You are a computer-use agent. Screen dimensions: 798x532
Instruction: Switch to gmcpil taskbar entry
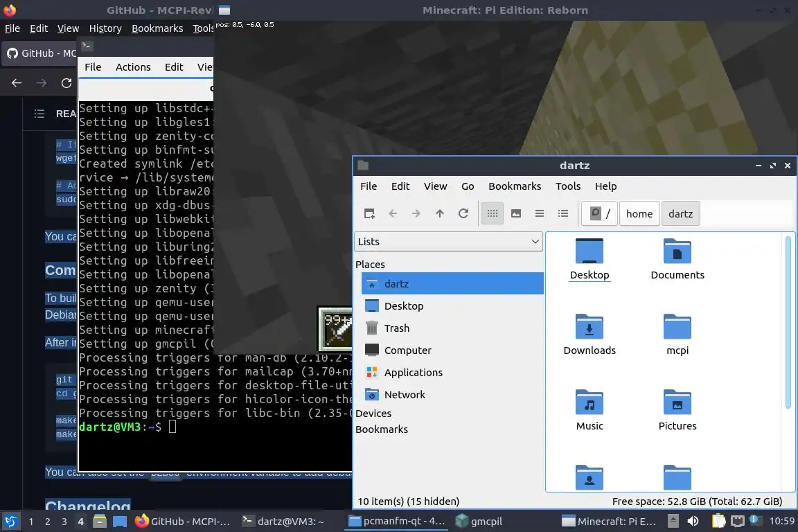(x=479, y=522)
